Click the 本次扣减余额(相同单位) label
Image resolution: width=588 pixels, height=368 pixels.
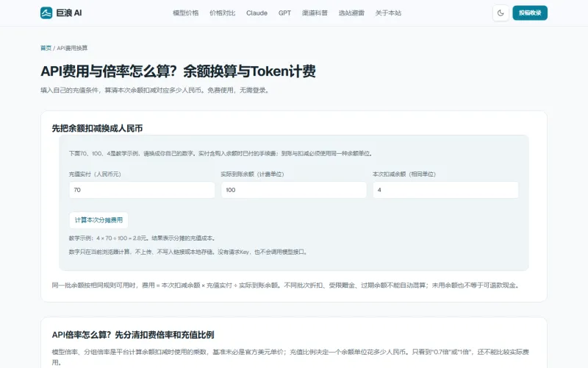point(404,174)
